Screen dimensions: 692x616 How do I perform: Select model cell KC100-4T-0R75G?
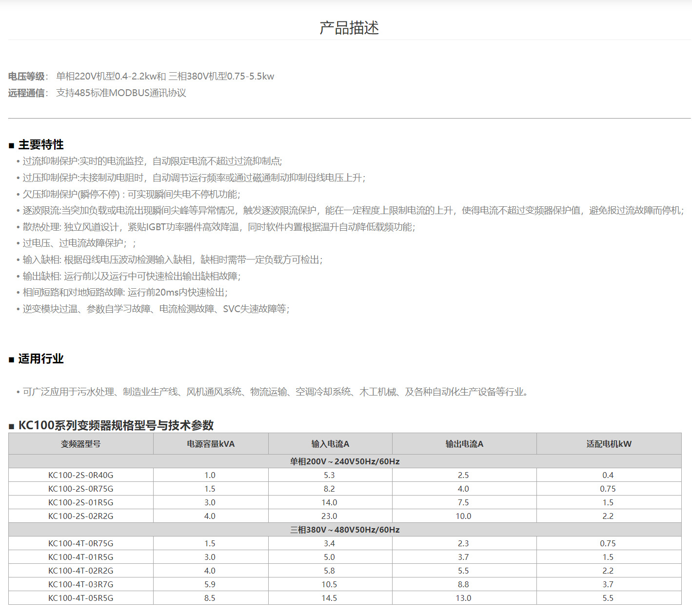(x=81, y=543)
